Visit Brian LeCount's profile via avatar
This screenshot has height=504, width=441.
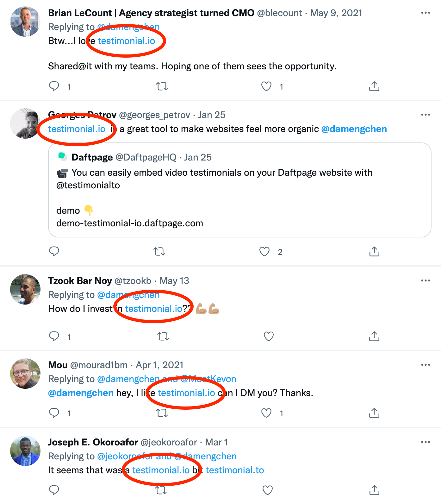point(25,22)
